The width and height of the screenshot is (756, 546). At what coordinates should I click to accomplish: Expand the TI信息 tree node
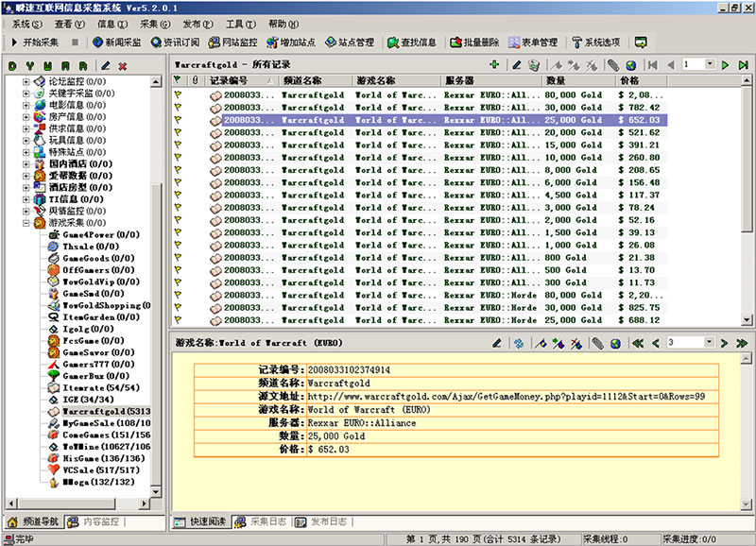(x=26, y=199)
